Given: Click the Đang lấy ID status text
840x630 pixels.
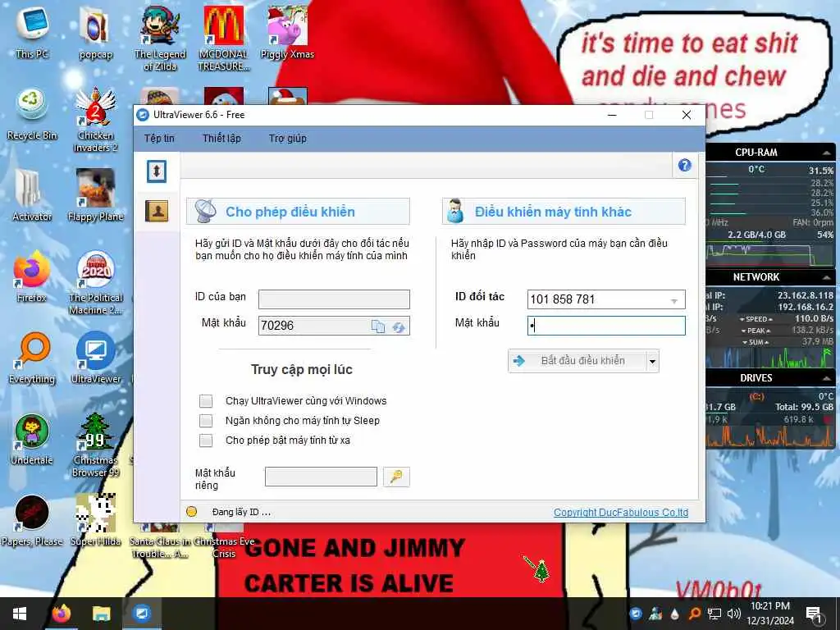Looking at the screenshot, I should coord(241,512).
